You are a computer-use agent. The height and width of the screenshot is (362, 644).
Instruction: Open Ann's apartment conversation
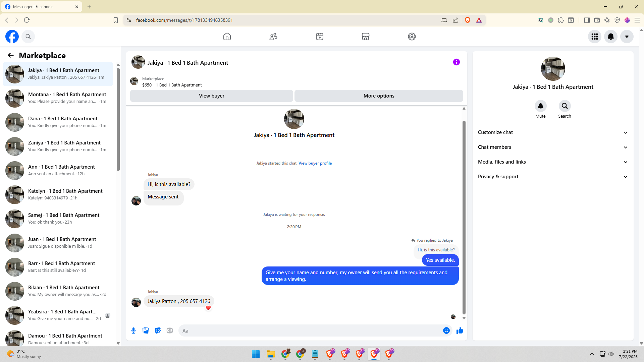[58, 170]
